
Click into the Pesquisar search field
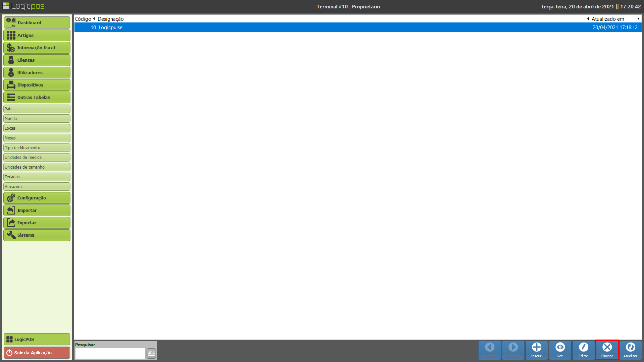point(110,353)
